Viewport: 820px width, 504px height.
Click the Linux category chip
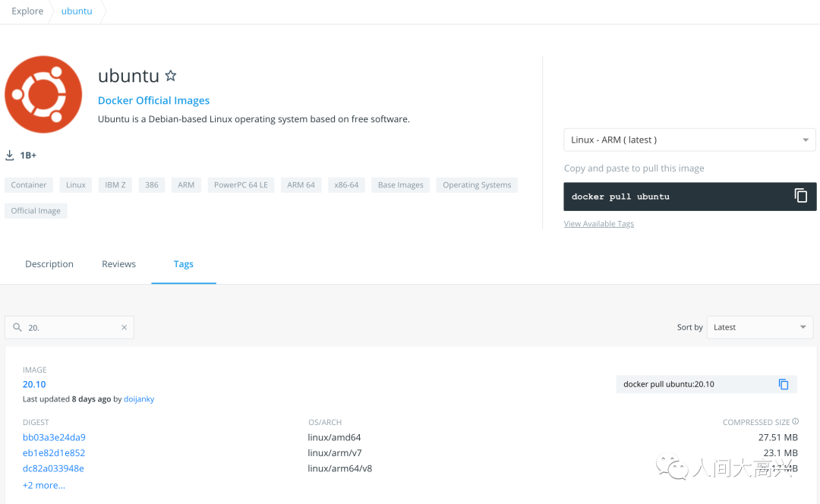(x=76, y=185)
